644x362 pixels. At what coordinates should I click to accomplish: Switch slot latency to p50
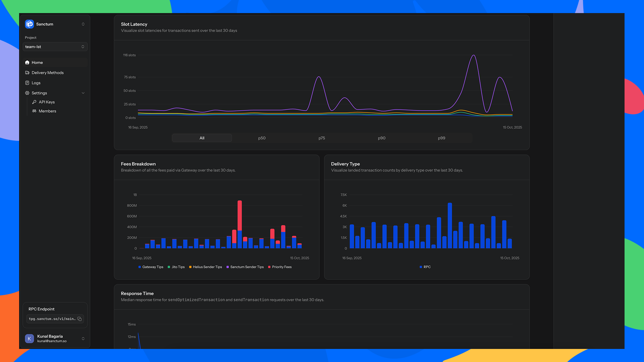(x=262, y=138)
